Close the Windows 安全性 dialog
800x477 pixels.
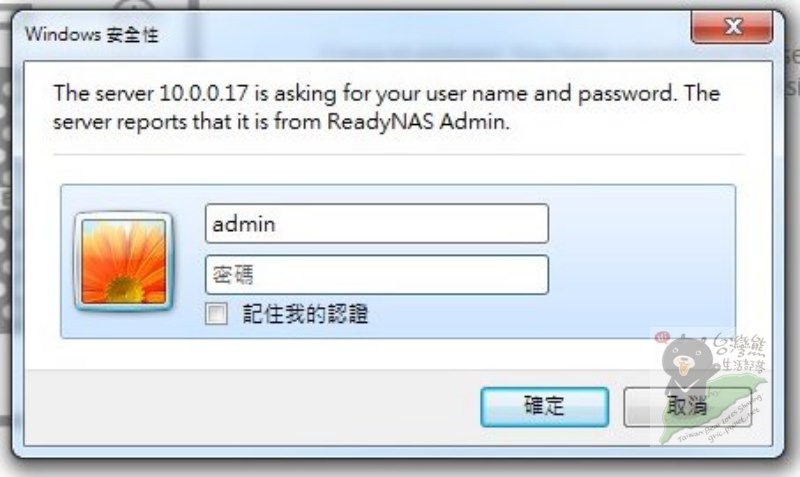(732, 27)
